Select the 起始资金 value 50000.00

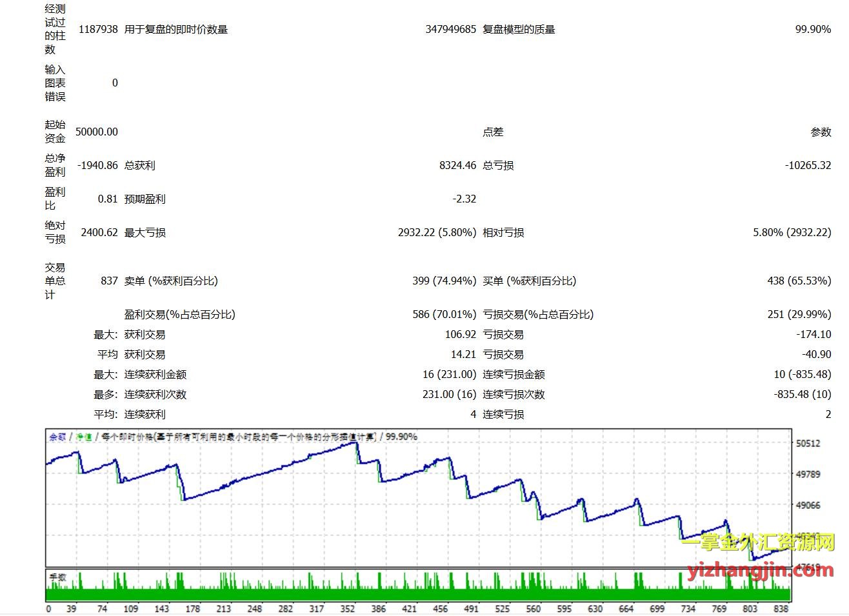pos(97,132)
